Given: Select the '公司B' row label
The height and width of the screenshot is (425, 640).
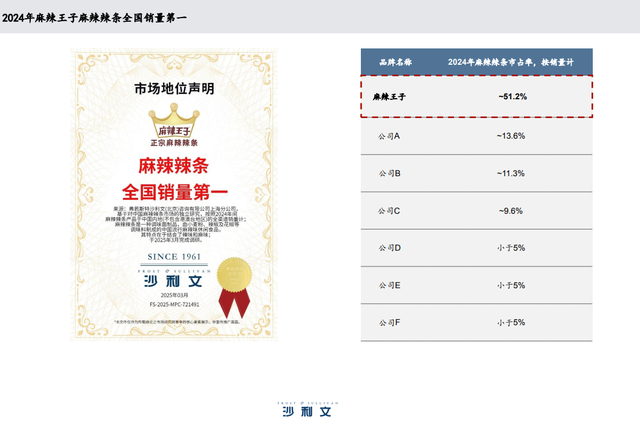Looking at the screenshot, I should coord(389,174).
